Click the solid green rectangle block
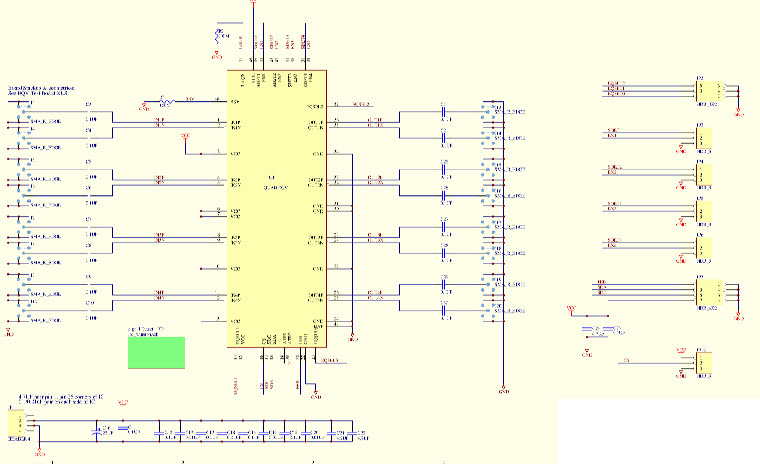 point(156,352)
